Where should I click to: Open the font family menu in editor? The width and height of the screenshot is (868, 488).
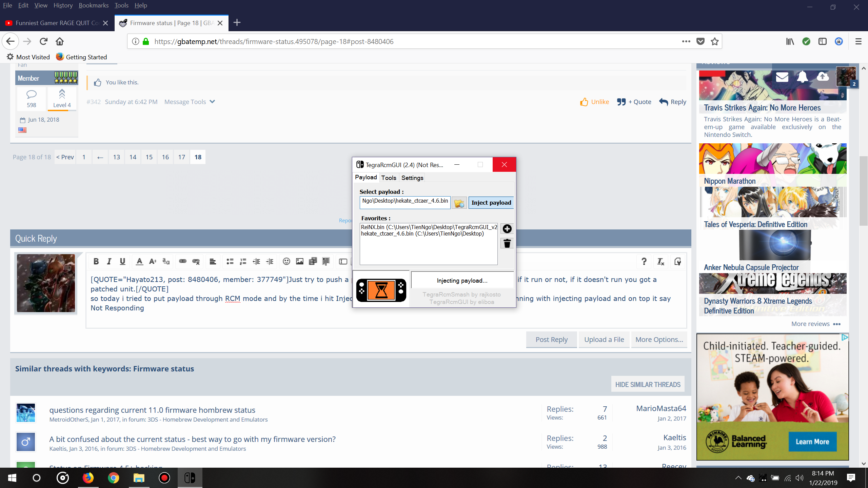tap(166, 261)
